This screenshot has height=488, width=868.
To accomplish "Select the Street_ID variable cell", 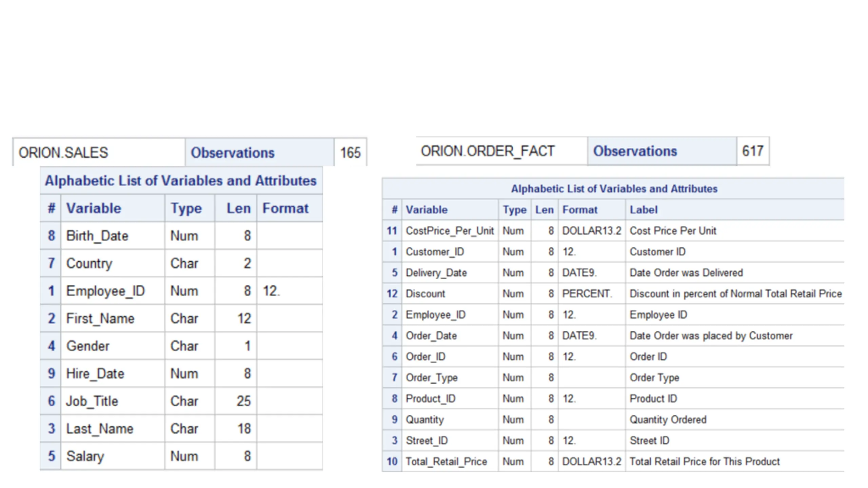I will pos(450,441).
